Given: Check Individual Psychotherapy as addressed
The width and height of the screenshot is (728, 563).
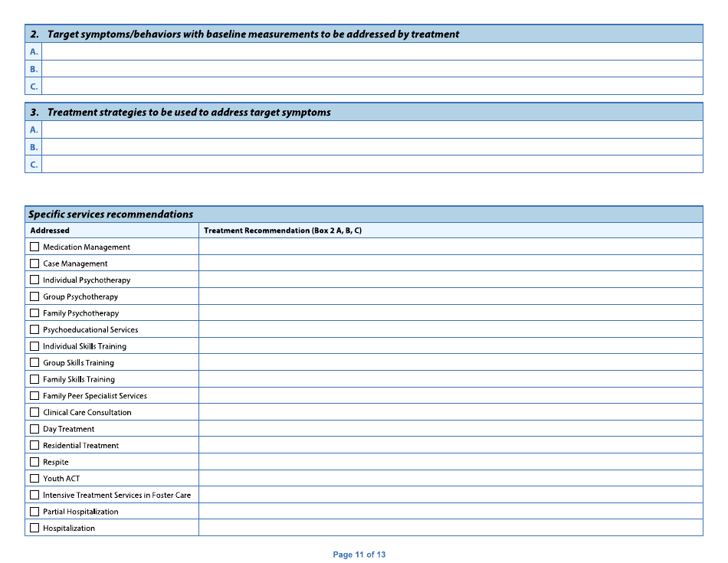Looking at the screenshot, I should coord(34,280).
